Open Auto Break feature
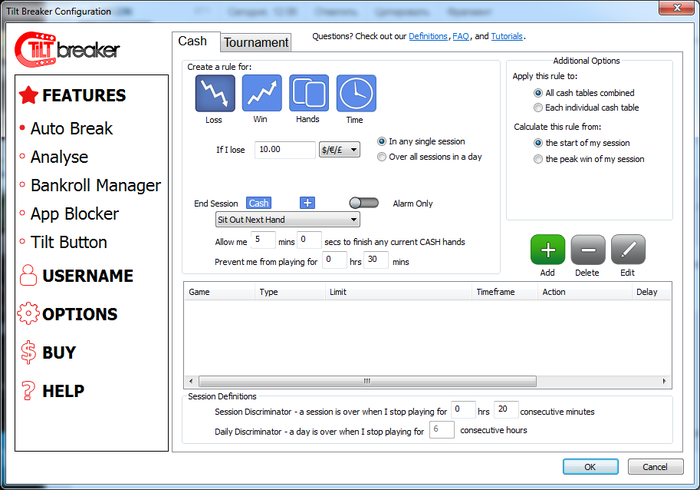 pyautogui.click(x=71, y=129)
